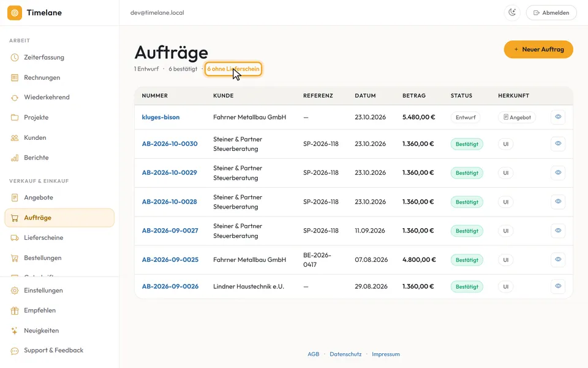Screen dimensions: 588x368
Task: Click the Kunden people icon
Action: (15, 138)
